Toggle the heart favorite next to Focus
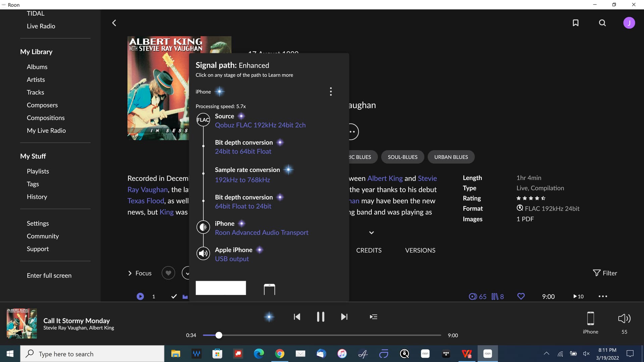The width and height of the screenshot is (644, 362). 168,273
